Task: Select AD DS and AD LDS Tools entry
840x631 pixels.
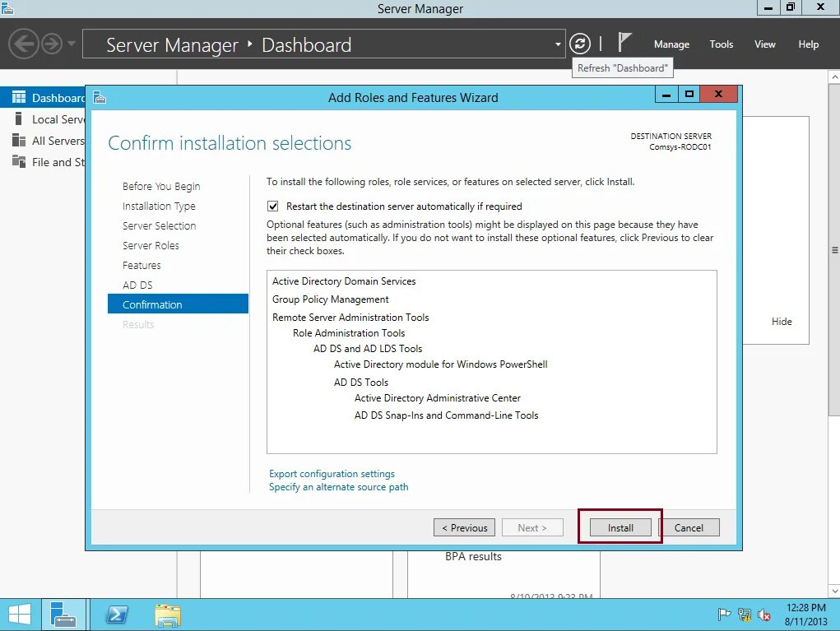Action: [x=368, y=349]
